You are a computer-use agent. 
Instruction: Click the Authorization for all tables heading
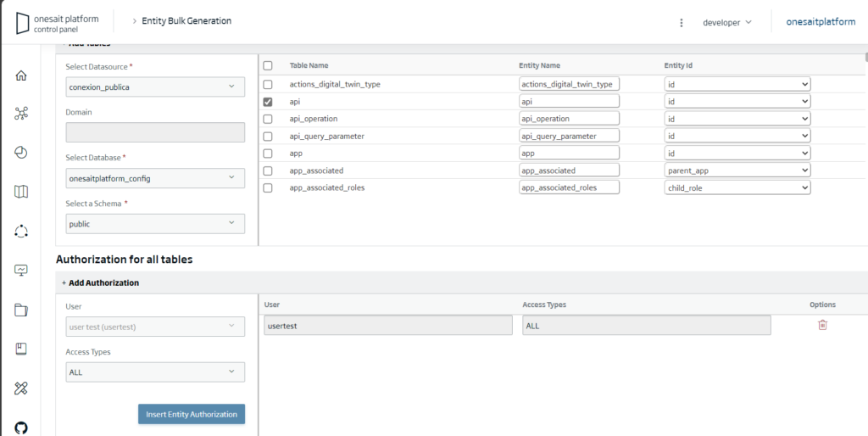click(124, 259)
